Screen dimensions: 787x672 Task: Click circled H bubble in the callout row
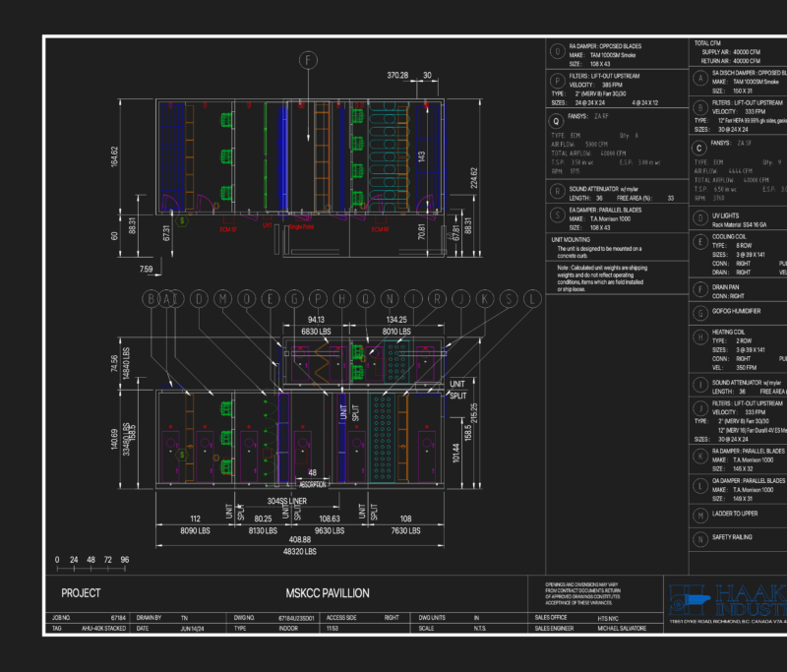[x=341, y=299]
